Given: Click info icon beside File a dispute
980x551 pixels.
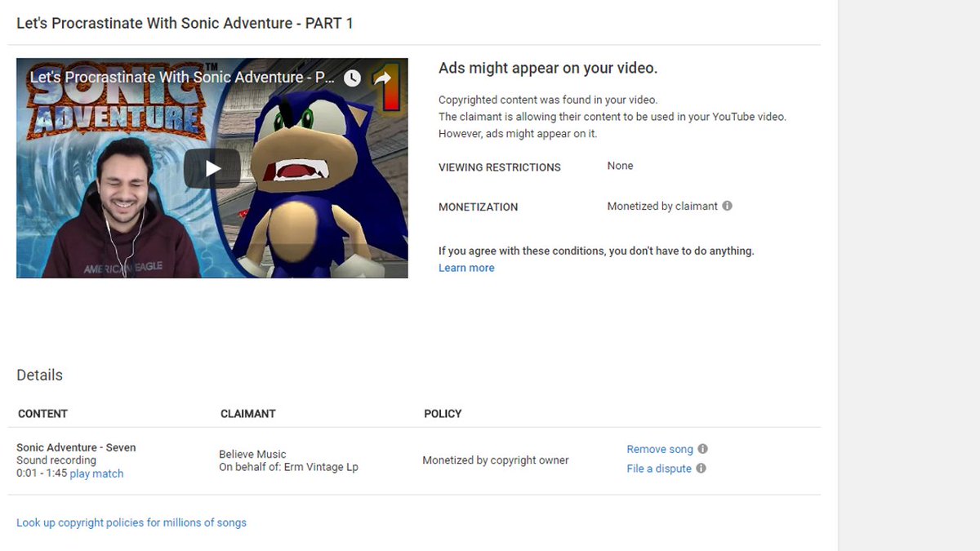Looking at the screenshot, I should pos(702,469).
